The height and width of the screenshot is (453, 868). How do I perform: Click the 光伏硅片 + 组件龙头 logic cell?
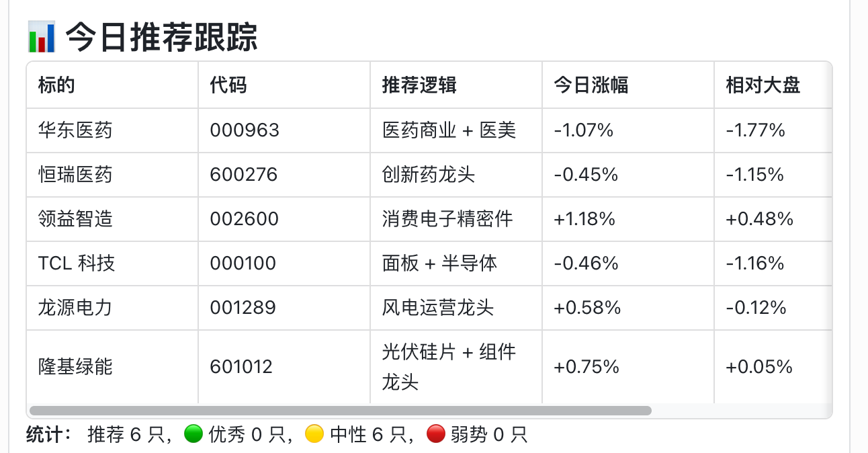[x=449, y=367]
